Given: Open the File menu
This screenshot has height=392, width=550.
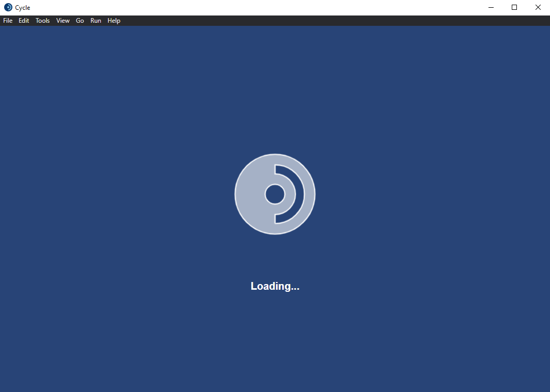Looking at the screenshot, I should point(8,21).
